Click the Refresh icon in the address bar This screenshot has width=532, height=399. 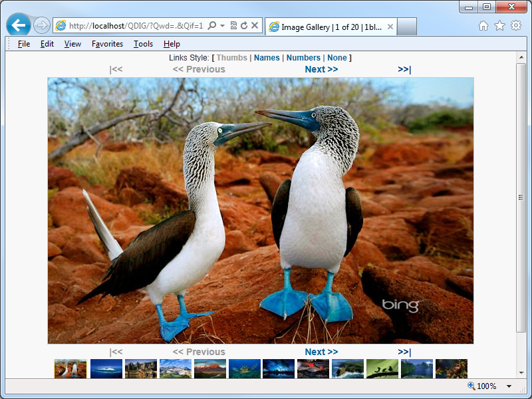(244, 26)
